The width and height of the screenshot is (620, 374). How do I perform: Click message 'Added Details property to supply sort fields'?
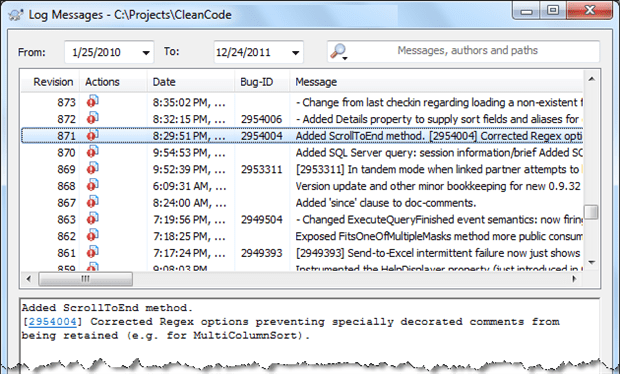(439, 119)
